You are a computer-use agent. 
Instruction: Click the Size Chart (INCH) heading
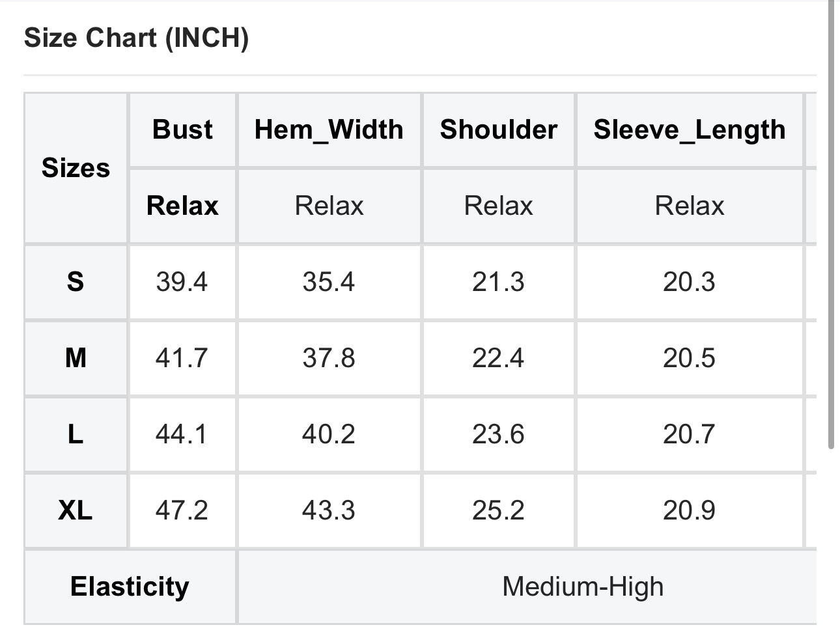136,38
